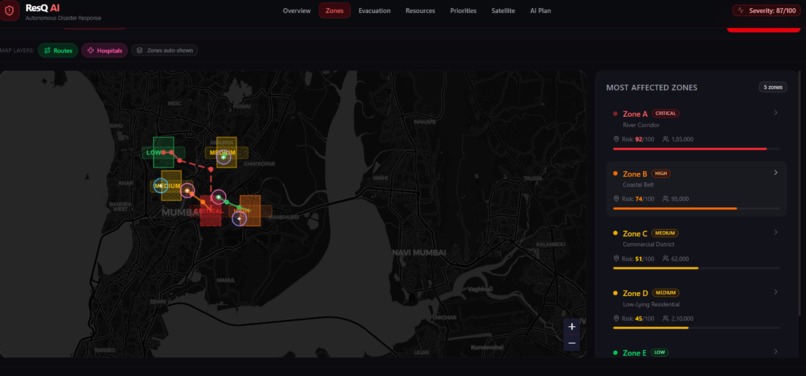Click Zone A red risk progress bar
The image size is (806, 376).
click(696, 149)
